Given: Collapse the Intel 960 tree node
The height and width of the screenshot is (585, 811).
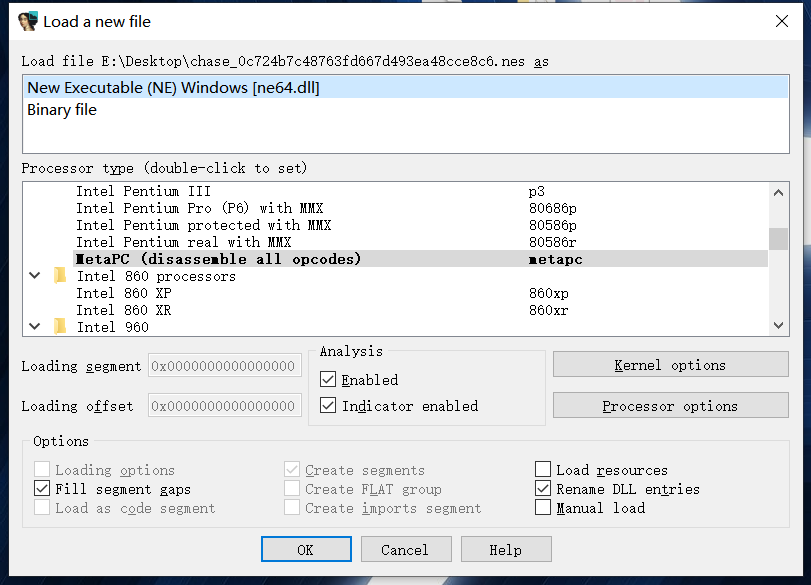Looking at the screenshot, I should pyautogui.click(x=35, y=327).
